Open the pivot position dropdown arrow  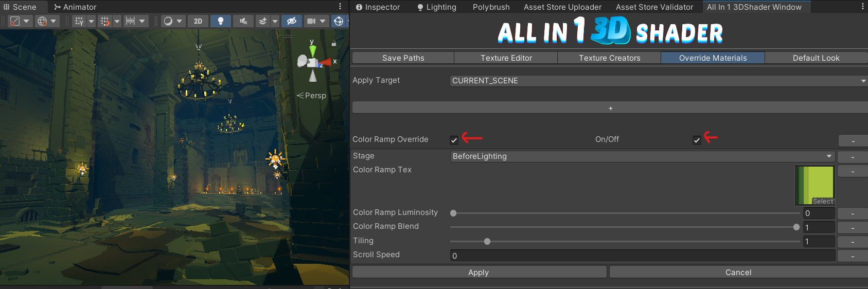tap(26, 21)
